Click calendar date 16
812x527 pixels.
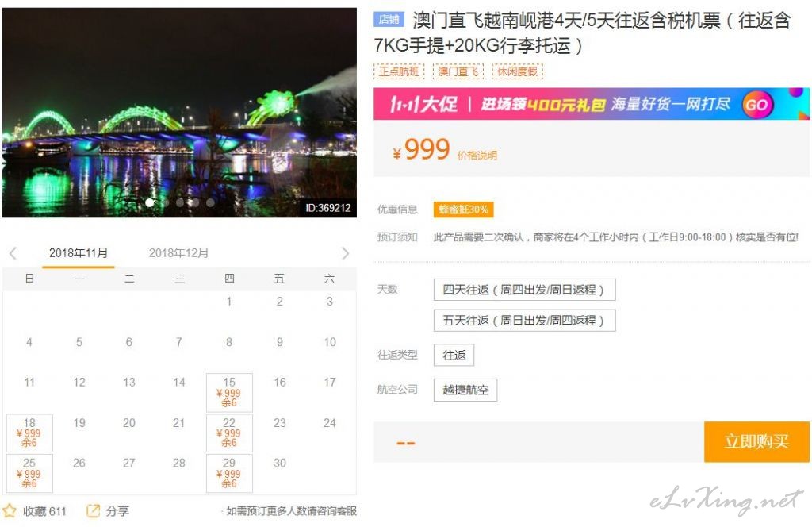pos(280,383)
